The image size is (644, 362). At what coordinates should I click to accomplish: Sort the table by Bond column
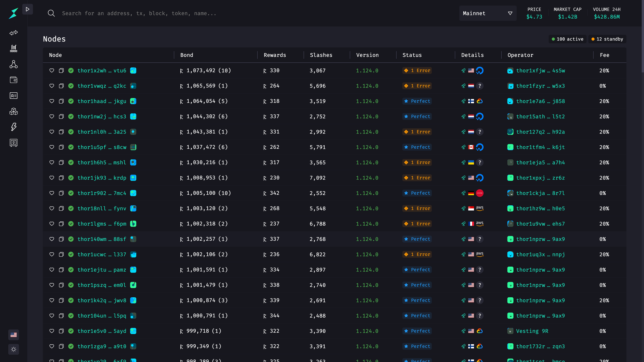point(187,55)
